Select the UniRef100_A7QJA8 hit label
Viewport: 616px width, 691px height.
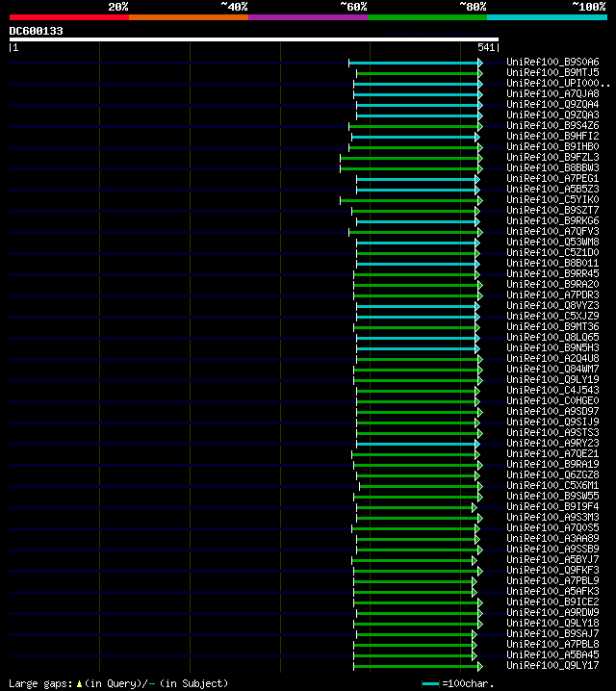tap(552, 94)
